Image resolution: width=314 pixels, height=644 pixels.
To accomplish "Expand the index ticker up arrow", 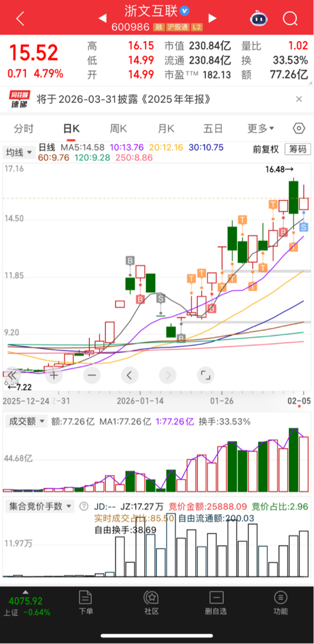I will (x=25, y=592).
